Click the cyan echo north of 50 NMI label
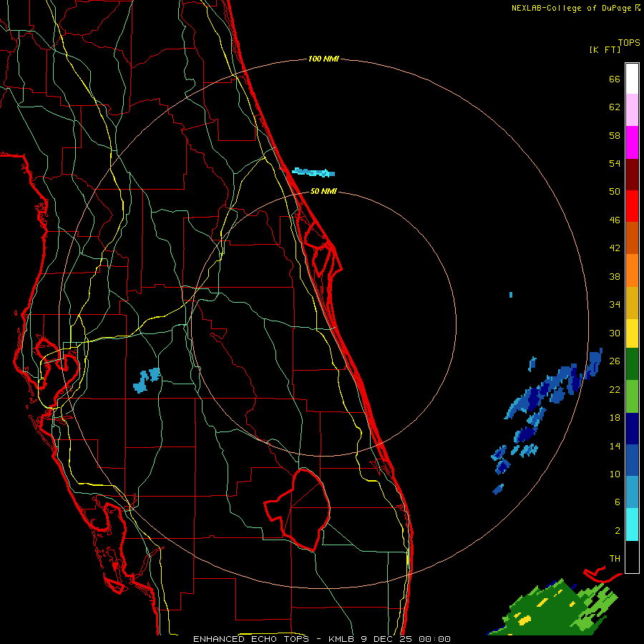 pos(313,172)
